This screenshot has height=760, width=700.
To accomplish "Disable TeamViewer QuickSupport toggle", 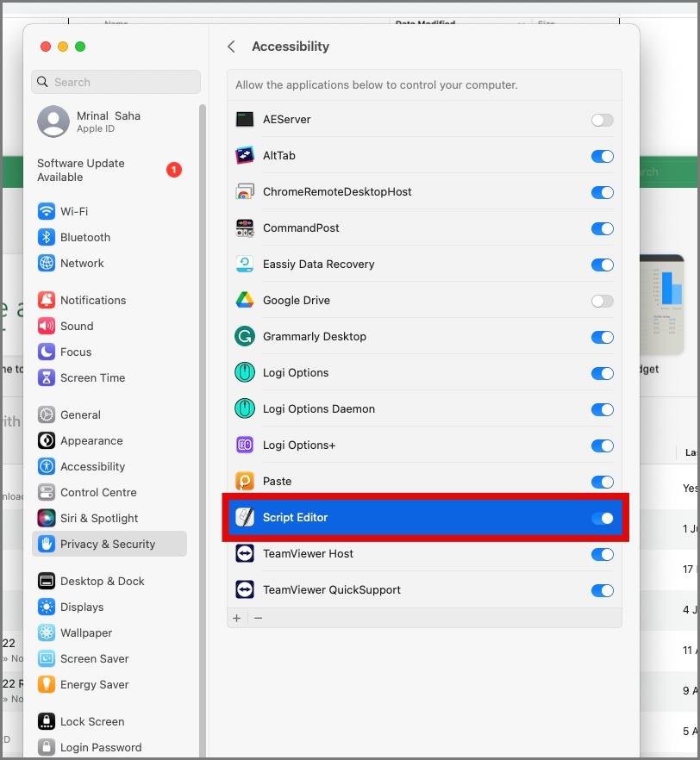I will pyautogui.click(x=602, y=590).
